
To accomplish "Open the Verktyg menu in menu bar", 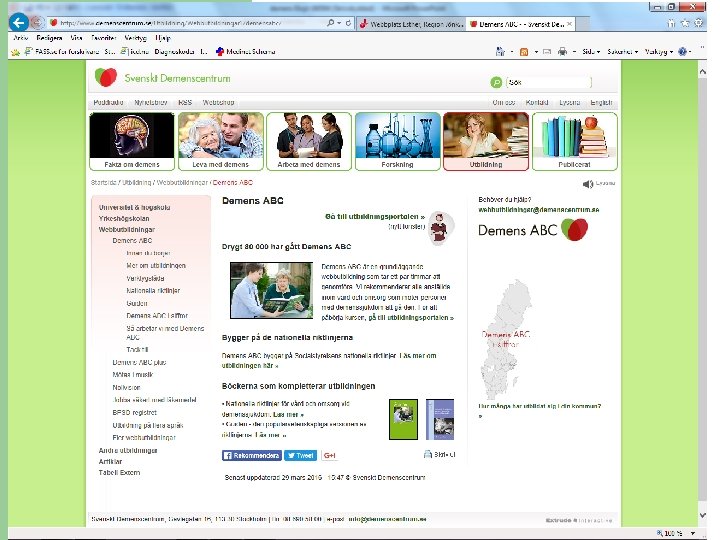I will pyautogui.click(x=135, y=38).
